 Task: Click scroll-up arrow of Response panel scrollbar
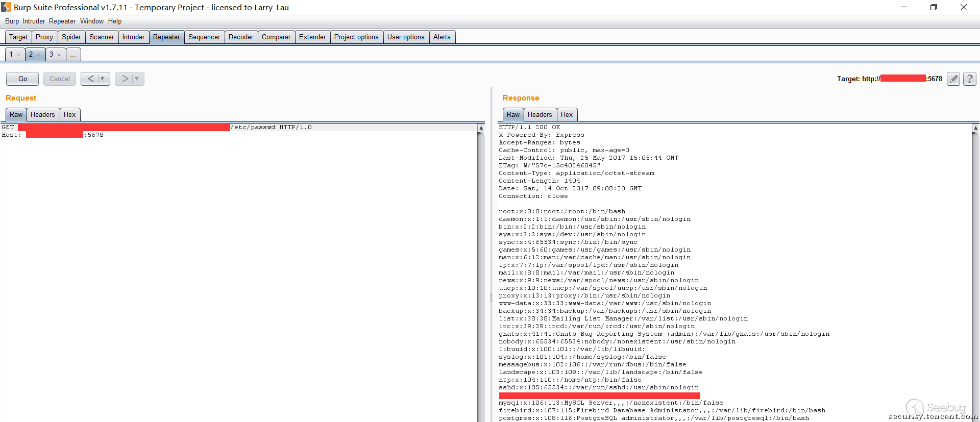975,128
